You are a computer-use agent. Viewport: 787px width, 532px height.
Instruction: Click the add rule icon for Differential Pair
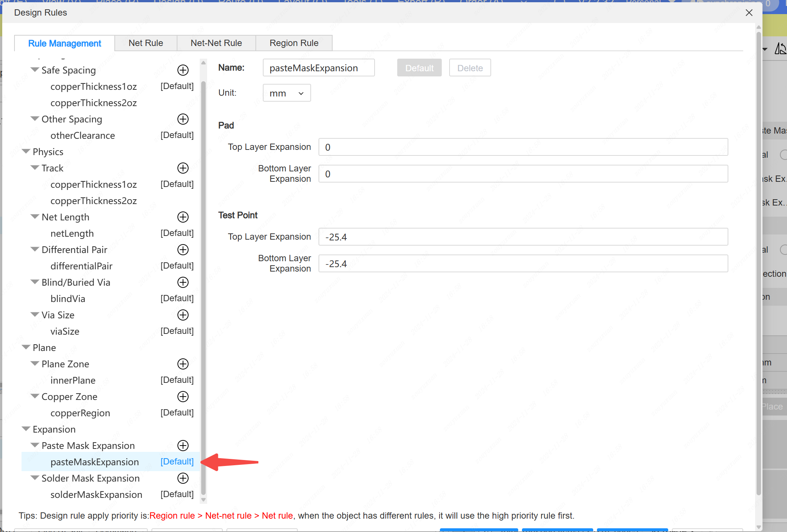183,249
